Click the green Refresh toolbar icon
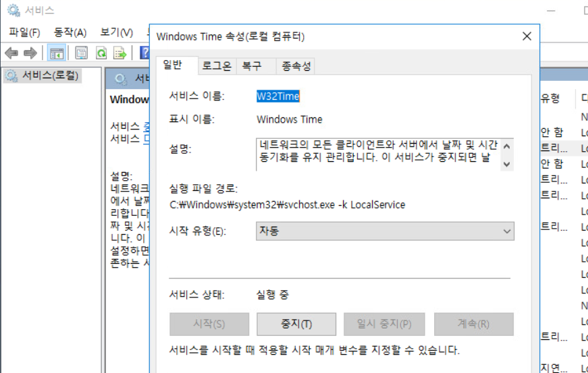This screenshot has height=373, width=588. [101, 53]
